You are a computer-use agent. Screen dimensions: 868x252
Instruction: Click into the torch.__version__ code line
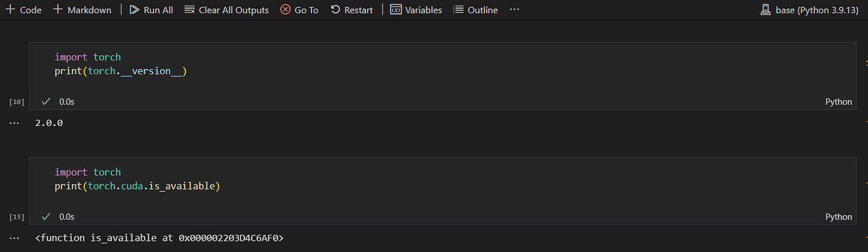click(121, 71)
